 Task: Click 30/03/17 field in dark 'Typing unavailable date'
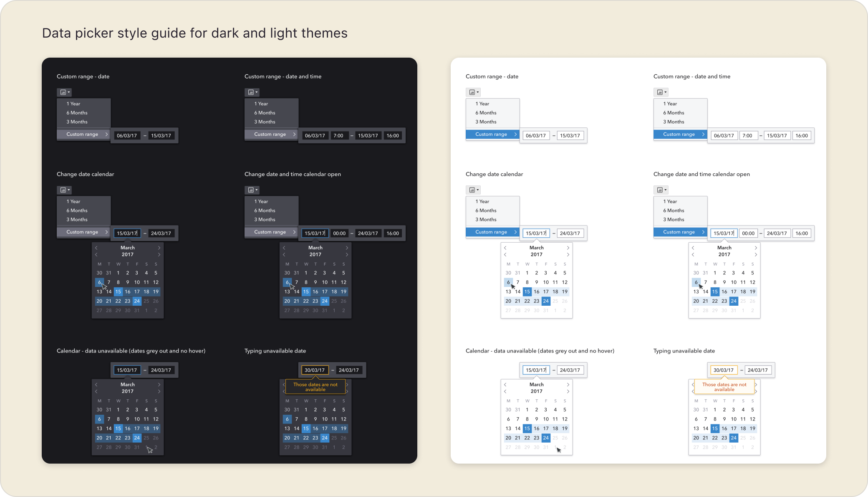315,370
